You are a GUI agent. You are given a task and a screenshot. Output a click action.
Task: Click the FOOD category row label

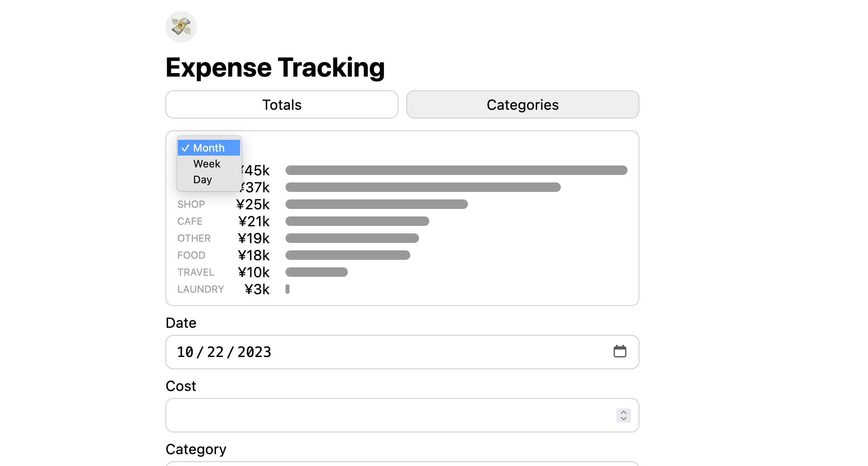191,256
